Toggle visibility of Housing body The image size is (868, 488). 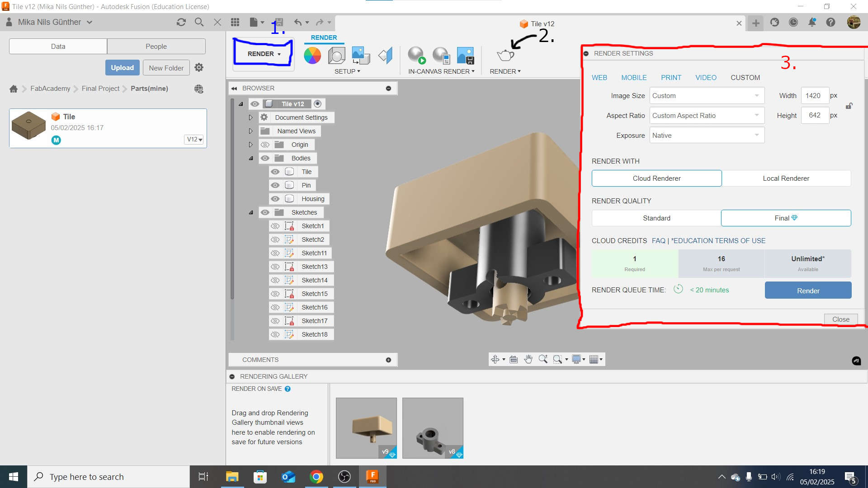[x=274, y=198]
